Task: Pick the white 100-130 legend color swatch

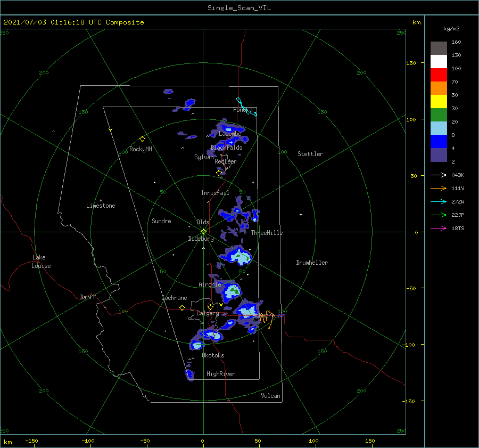Action: click(439, 61)
